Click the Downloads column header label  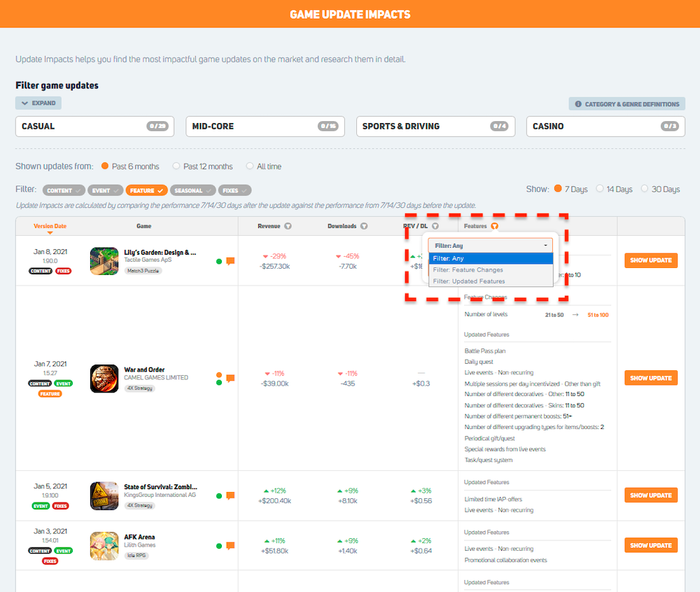[342, 226]
